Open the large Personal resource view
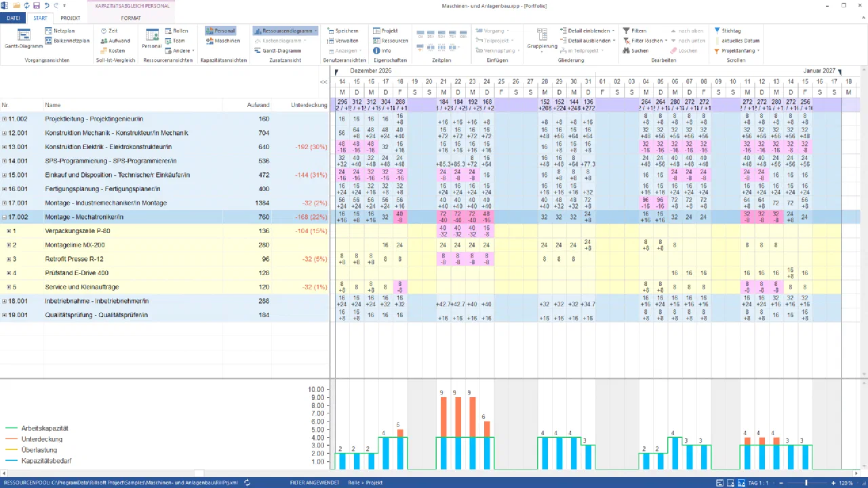 (x=151, y=39)
